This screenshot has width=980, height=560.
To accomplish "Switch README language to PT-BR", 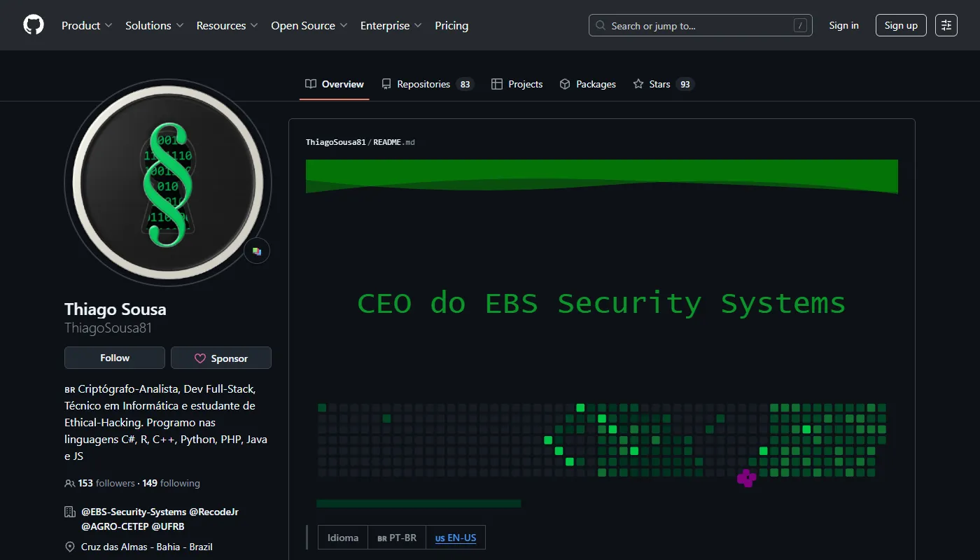I will [397, 538].
